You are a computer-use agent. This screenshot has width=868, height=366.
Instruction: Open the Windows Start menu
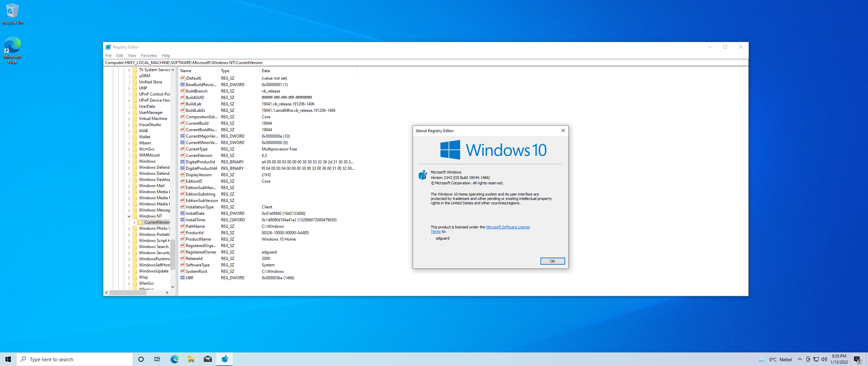[x=8, y=359]
